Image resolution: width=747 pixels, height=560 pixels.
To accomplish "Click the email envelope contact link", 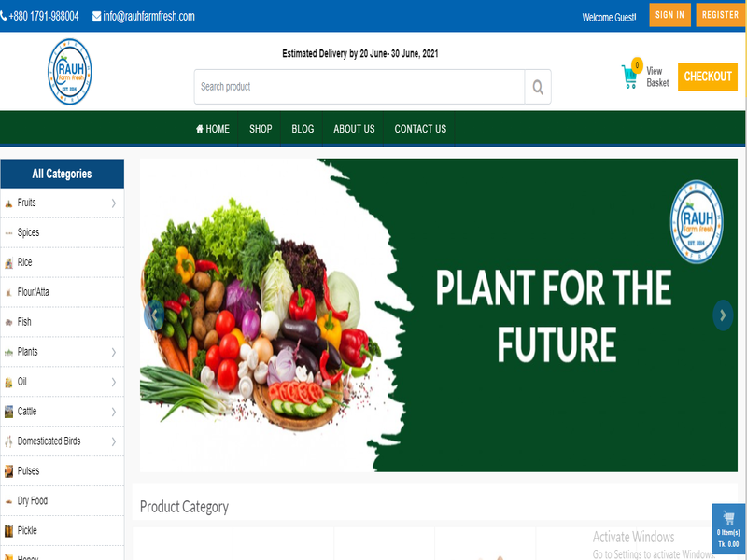I will click(143, 16).
